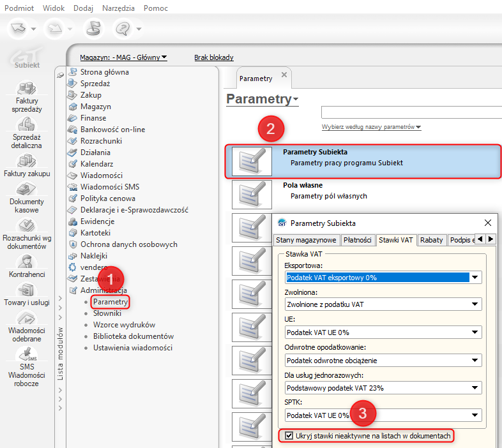Switch to Rabaty tab
The image size is (502, 448).
point(431,240)
